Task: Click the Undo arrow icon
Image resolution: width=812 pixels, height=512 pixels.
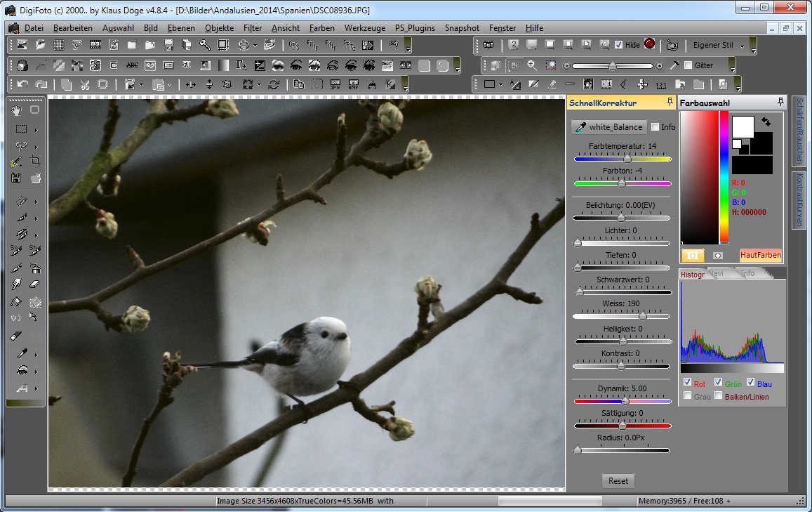Action: click(x=22, y=84)
